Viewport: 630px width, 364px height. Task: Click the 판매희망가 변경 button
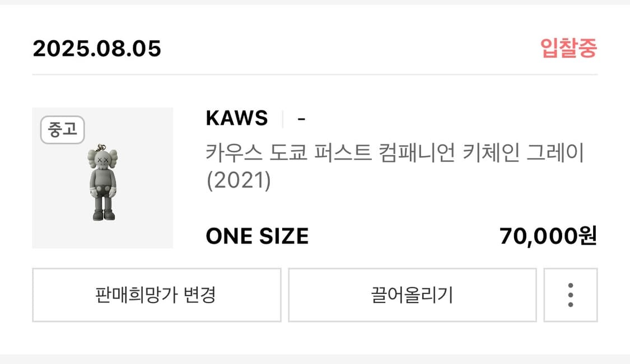pos(157,295)
